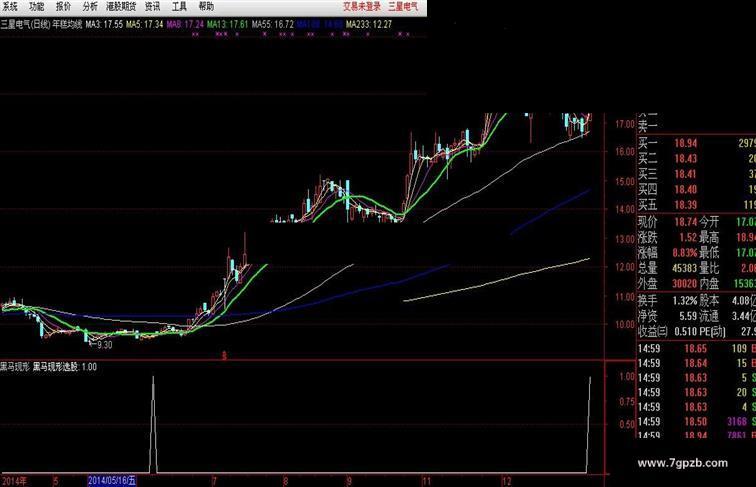The image size is (756, 487).
Task: Click the 17.00 price axis label
Action: pyautogui.click(x=625, y=124)
